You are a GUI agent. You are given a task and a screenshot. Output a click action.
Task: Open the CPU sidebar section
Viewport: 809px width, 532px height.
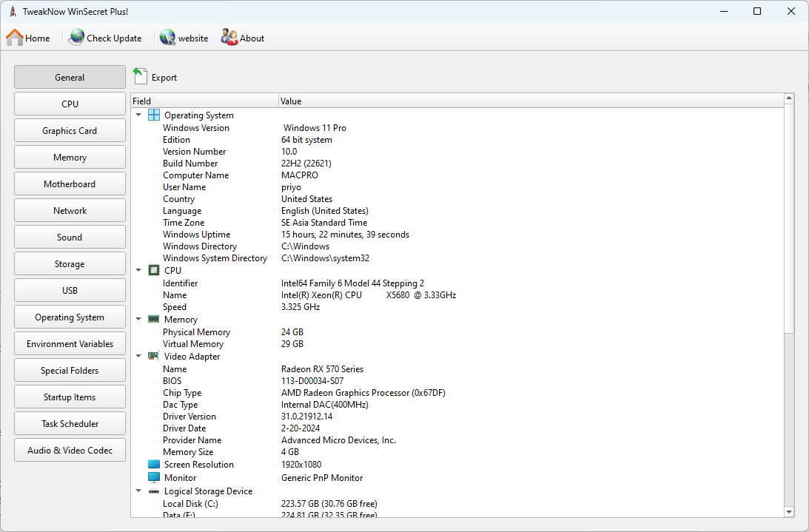click(x=70, y=104)
